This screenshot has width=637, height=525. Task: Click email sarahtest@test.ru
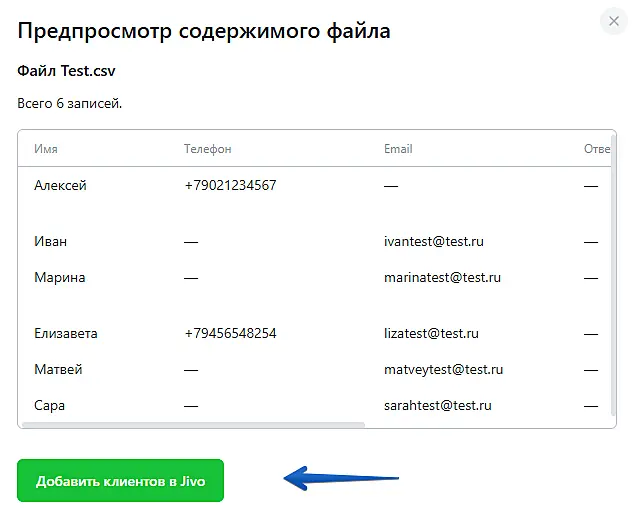pyautogui.click(x=438, y=405)
